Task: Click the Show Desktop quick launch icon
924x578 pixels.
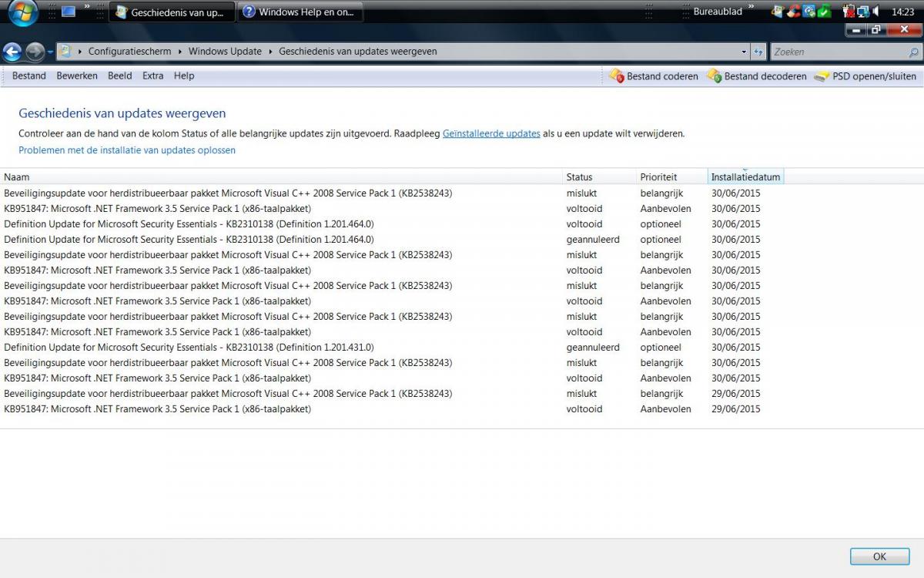Action: tap(69, 12)
